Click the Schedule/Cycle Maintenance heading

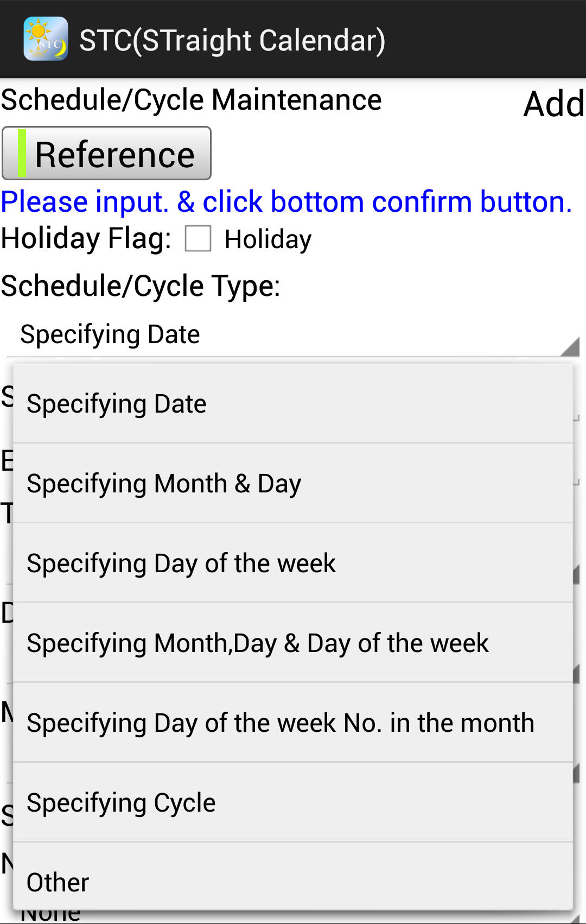tap(191, 100)
